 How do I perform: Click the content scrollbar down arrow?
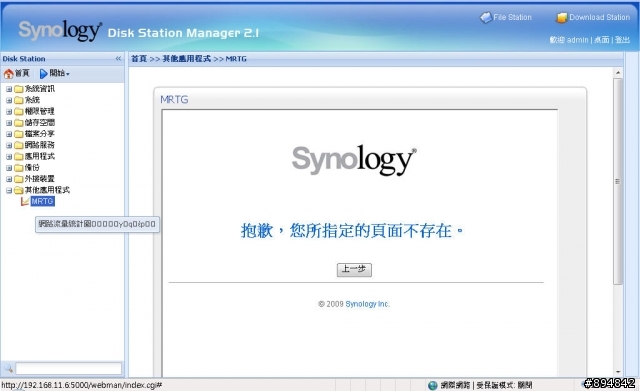[618, 372]
